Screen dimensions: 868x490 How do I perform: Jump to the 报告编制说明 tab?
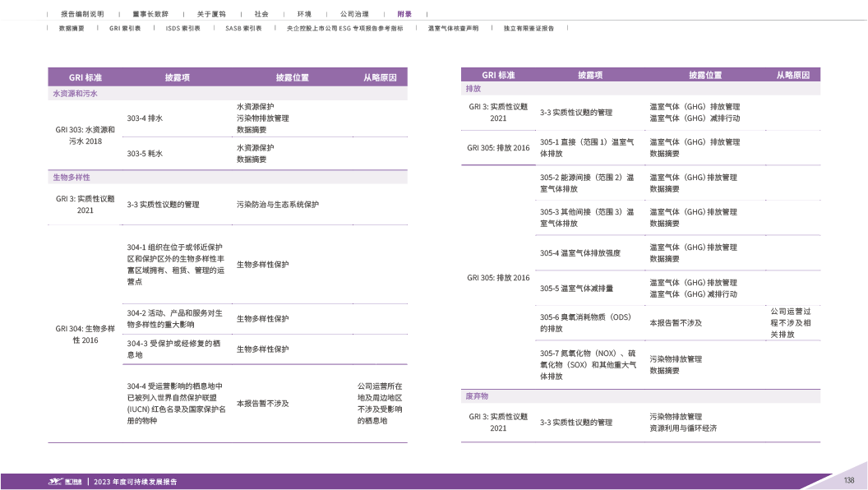[x=82, y=14]
